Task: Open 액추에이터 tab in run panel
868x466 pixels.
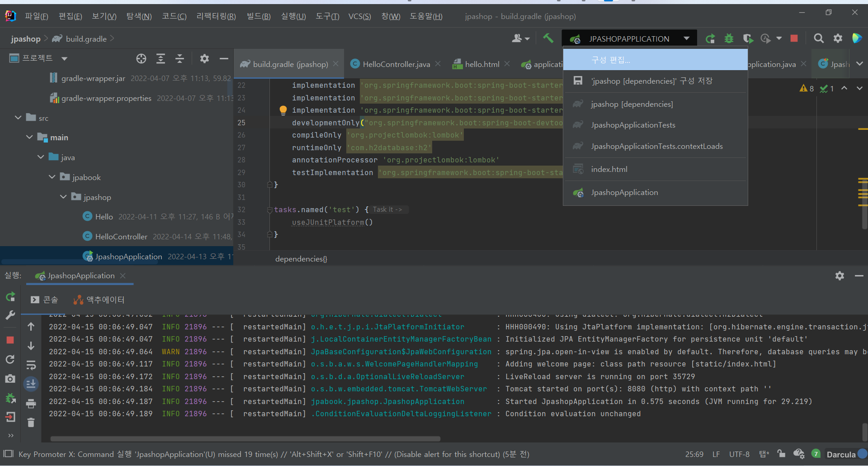Action: pos(99,300)
